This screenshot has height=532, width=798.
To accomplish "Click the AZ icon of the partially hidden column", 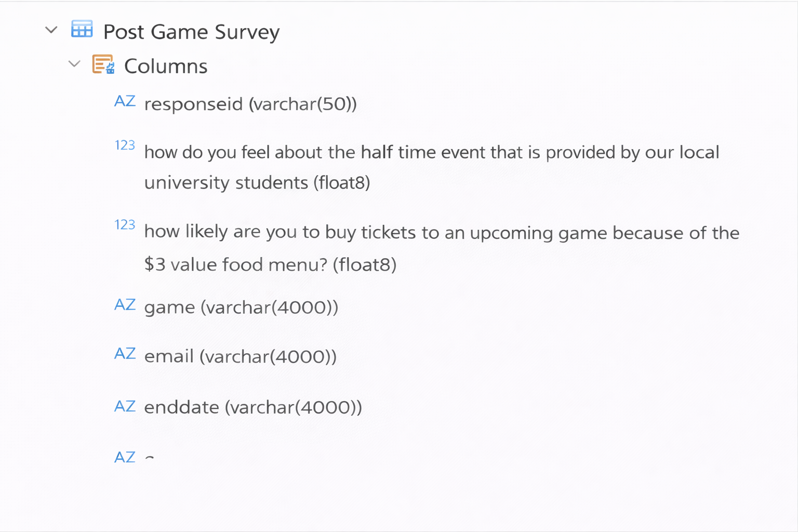I will click(125, 457).
